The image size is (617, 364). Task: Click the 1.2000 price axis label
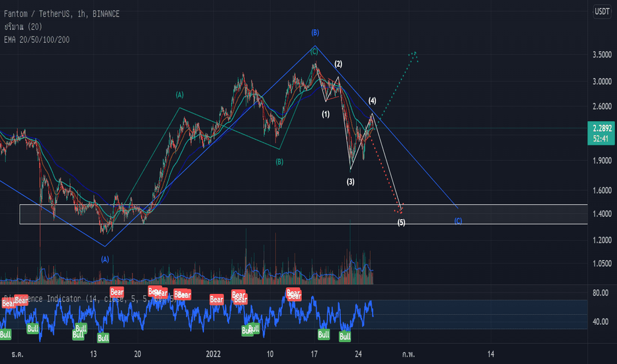point(602,240)
